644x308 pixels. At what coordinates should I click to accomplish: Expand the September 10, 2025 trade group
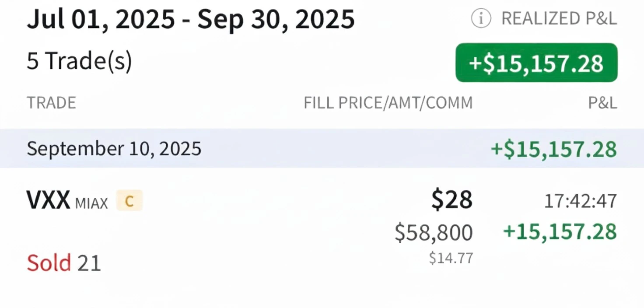[114, 148]
